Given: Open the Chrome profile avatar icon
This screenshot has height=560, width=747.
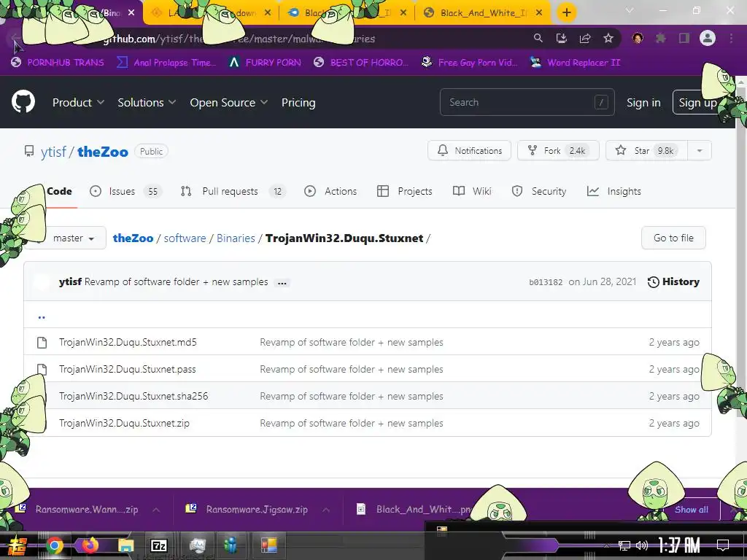Looking at the screenshot, I should [708, 38].
